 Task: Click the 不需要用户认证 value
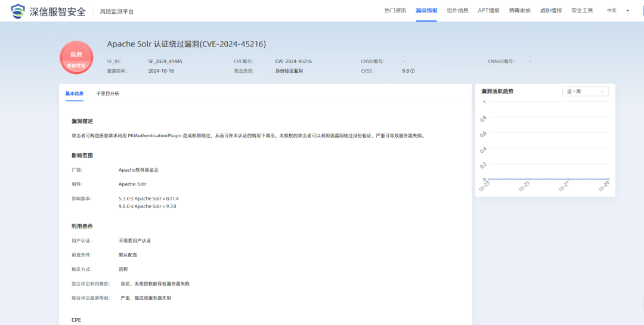[135, 240]
